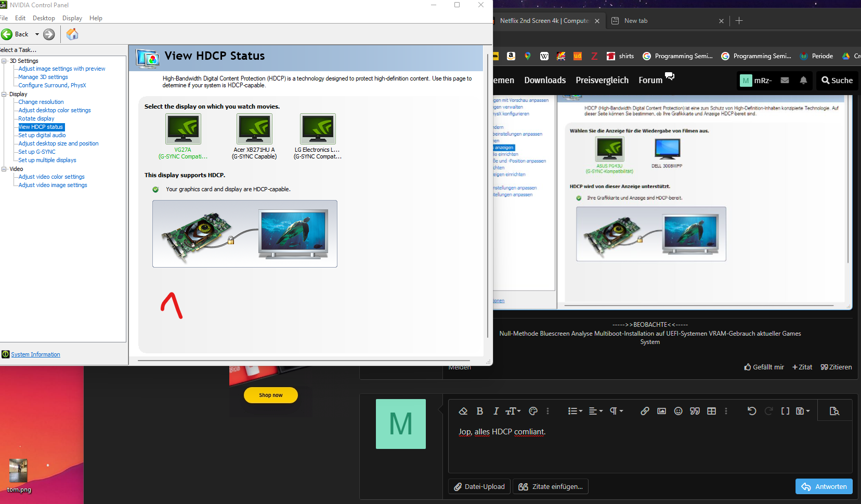
Task: Click the green Back arrow icon
Action: click(7, 34)
